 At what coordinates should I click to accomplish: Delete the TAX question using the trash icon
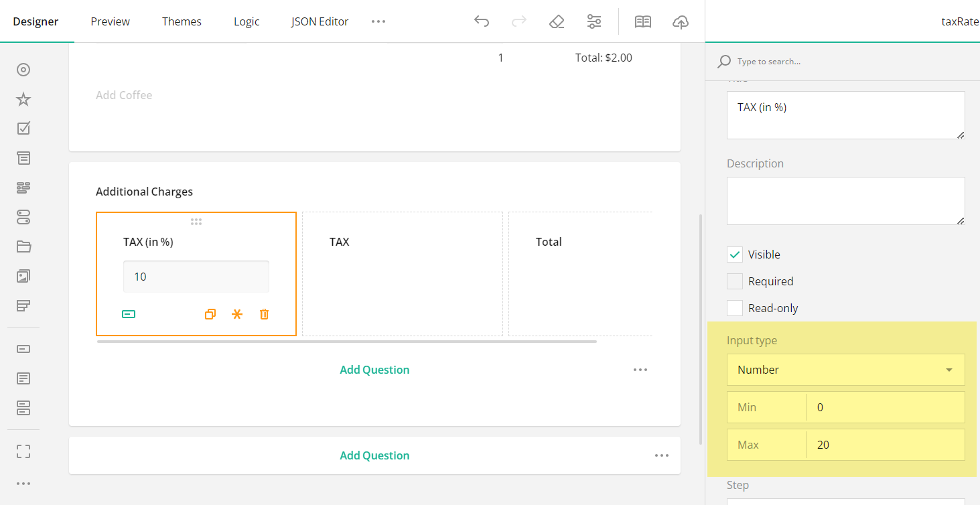tap(263, 313)
